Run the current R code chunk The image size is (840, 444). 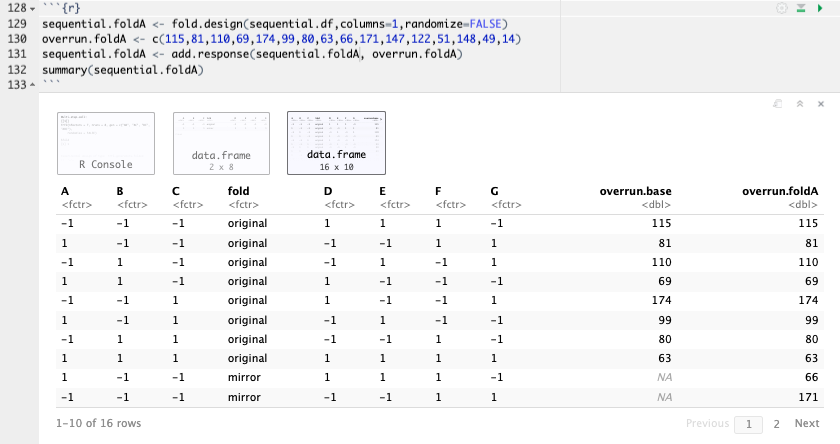point(819,7)
